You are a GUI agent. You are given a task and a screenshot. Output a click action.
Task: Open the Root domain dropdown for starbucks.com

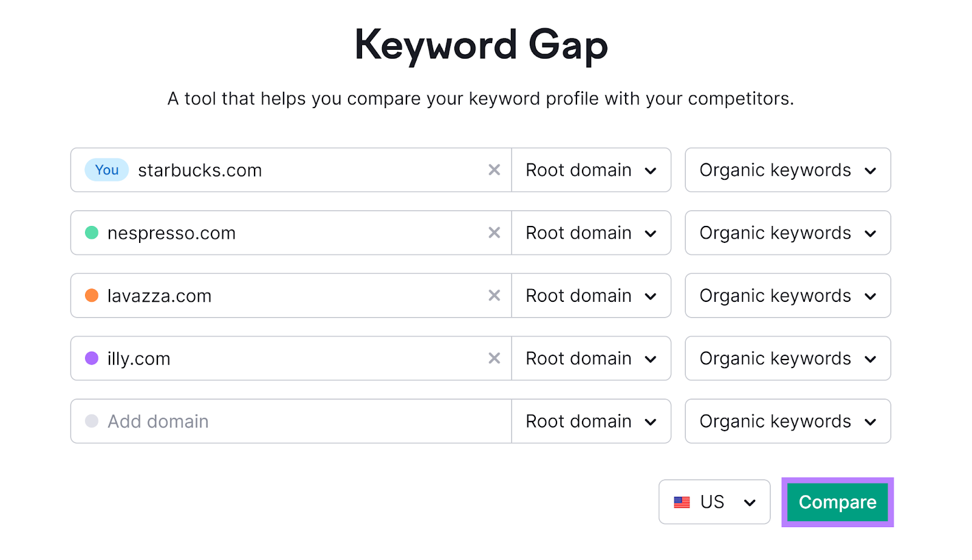[x=590, y=170]
